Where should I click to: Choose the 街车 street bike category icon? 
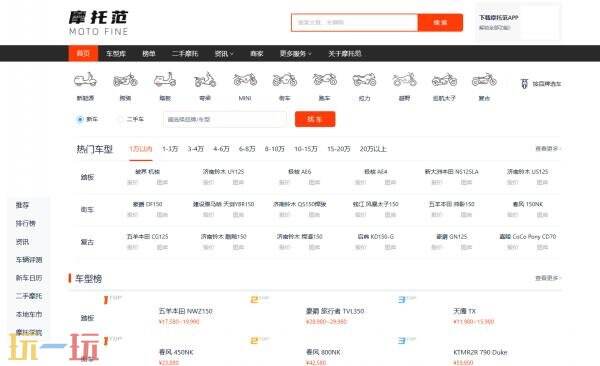click(x=285, y=80)
